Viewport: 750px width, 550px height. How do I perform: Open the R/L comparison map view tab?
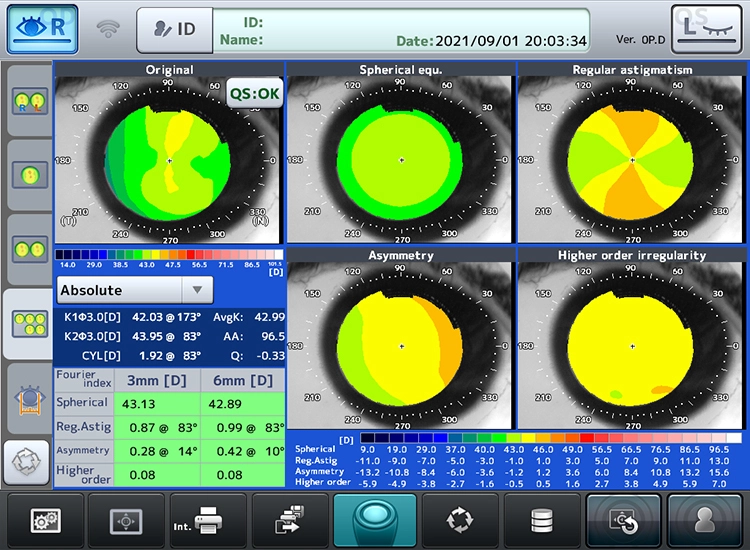pos(26,101)
